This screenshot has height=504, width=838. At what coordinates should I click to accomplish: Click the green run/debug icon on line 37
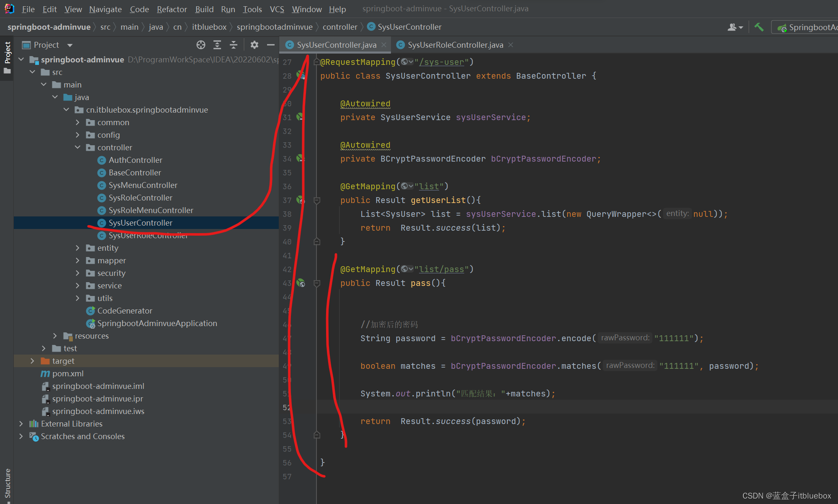(301, 200)
